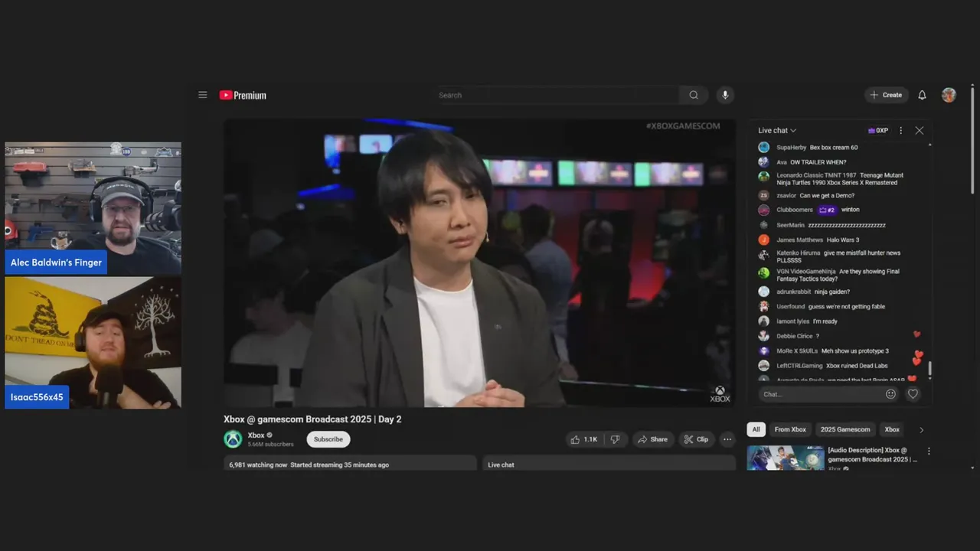The width and height of the screenshot is (980, 551).
Task: Click the Search input field
Action: pyautogui.click(x=557, y=95)
